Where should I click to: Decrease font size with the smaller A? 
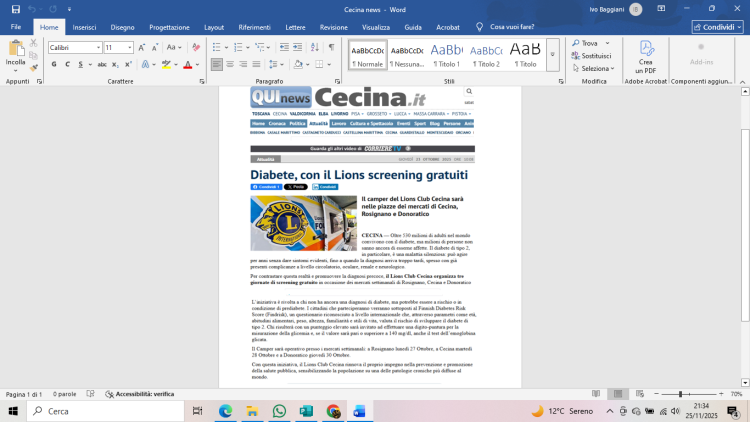pyautogui.click(x=154, y=47)
